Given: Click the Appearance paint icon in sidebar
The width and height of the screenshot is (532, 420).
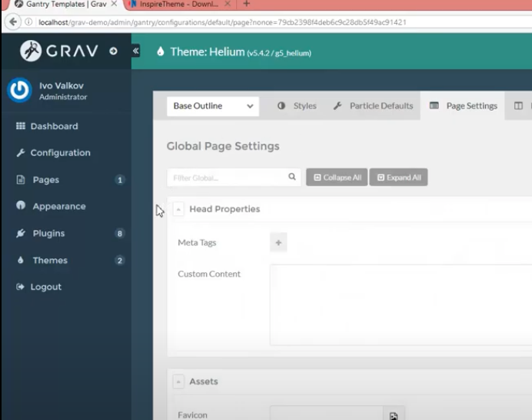Looking at the screenshot, I should coord(21,205).
